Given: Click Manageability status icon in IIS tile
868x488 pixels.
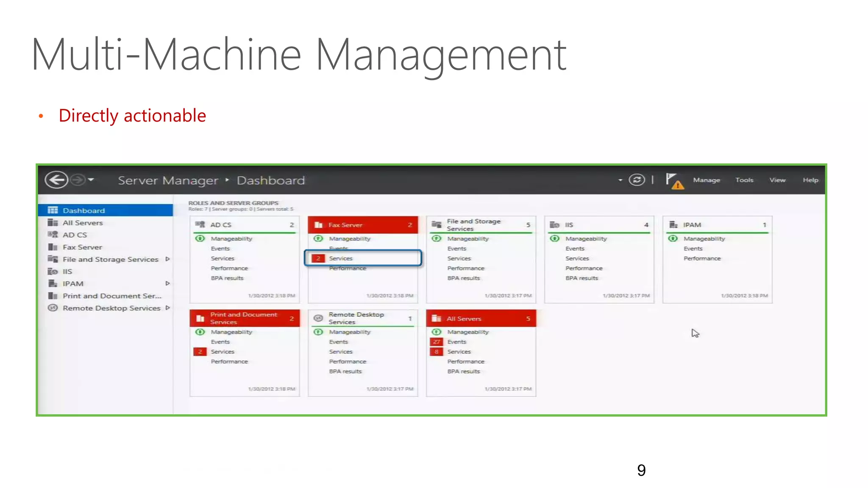Looking at the screenshot, I should [555, 238].
